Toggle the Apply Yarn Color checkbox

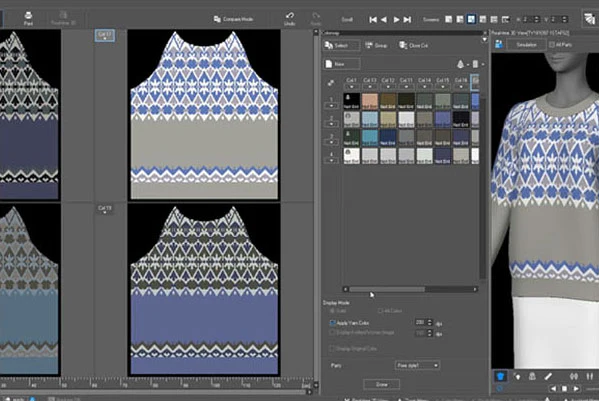332,323
